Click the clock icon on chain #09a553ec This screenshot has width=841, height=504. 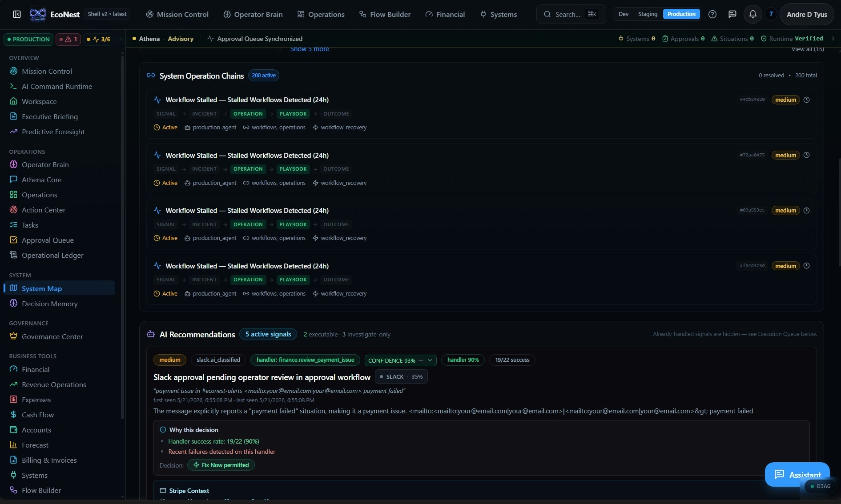[806, 211]
